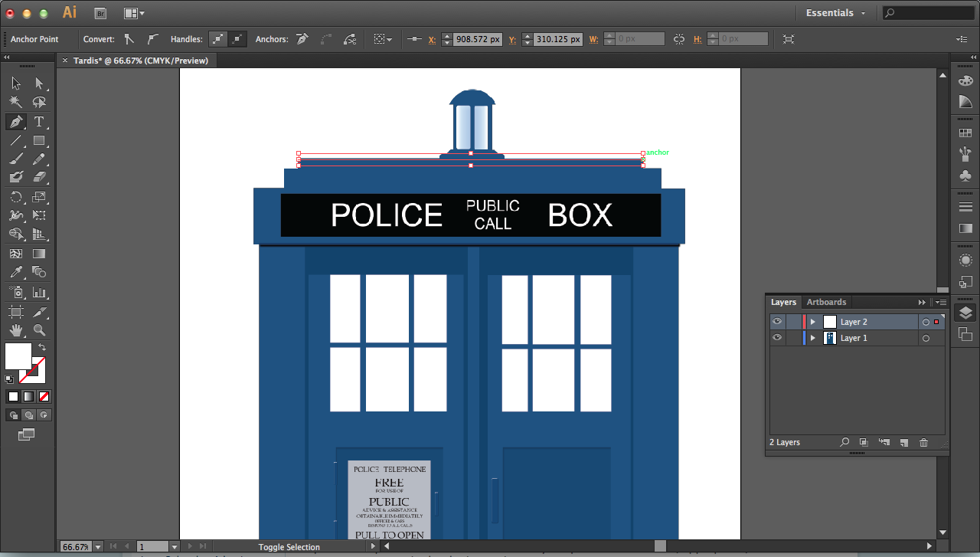The width and height of the screenshot is (980, 557).
Task: Open the artboard navigation dropdown
Action: coord(174,547)
